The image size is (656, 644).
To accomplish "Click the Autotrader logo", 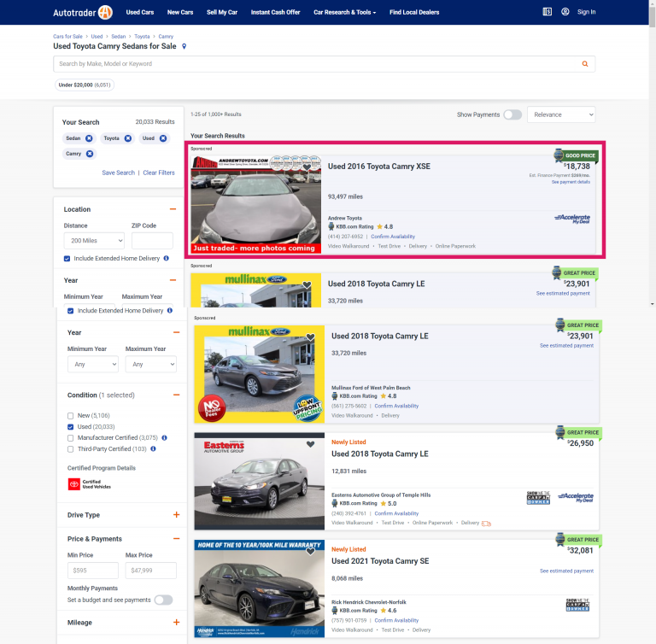I will point(83,12).
